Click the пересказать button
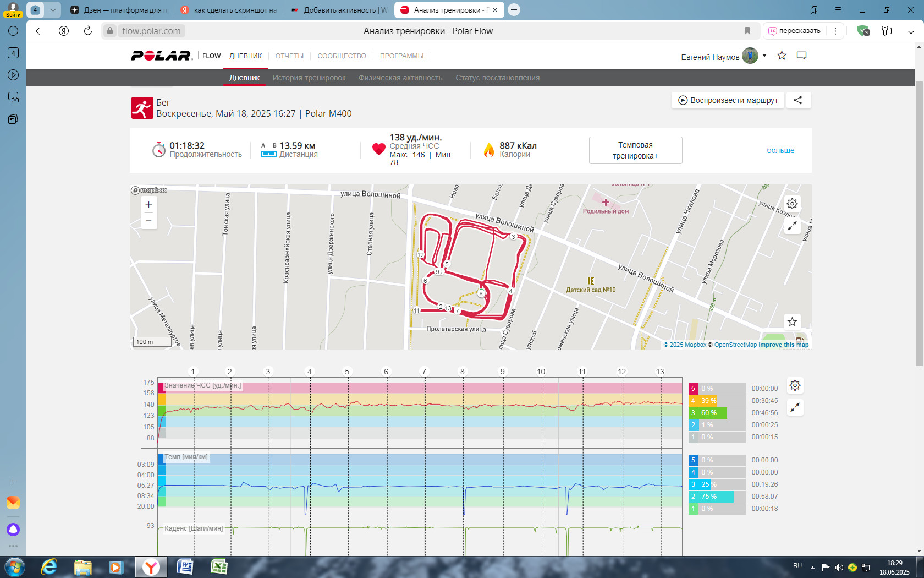Viewport: 924px width, 578px height. 794,31
